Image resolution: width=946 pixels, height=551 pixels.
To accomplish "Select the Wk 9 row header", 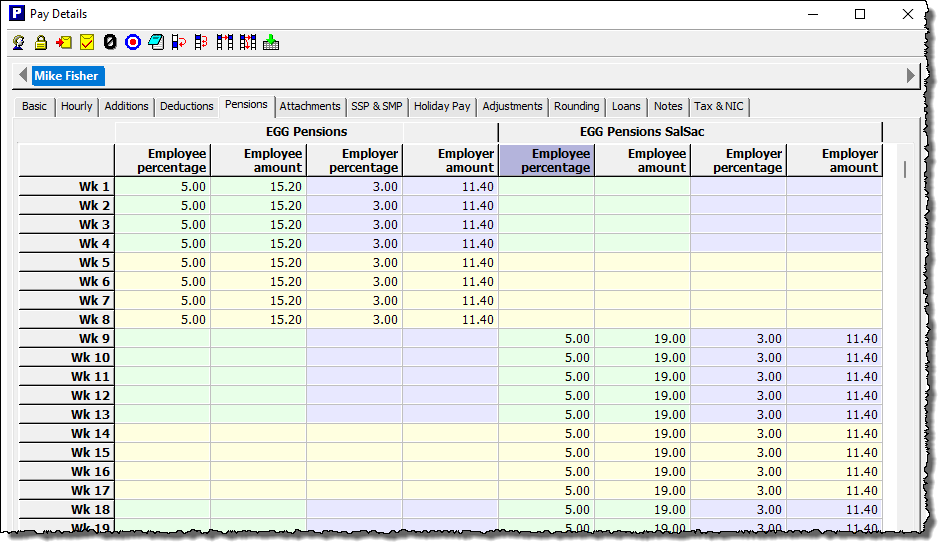I will pos(66,339).
